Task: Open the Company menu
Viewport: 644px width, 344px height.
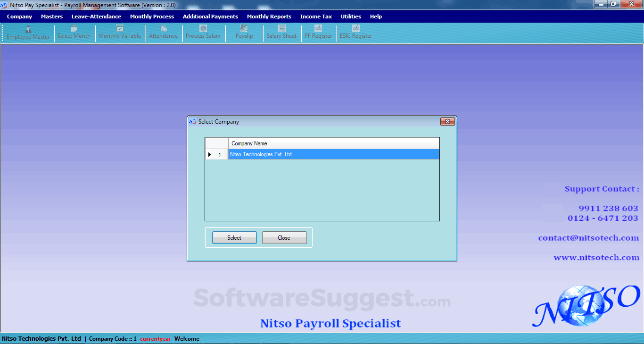Action: pyautogui.click(x=19, y=17)
